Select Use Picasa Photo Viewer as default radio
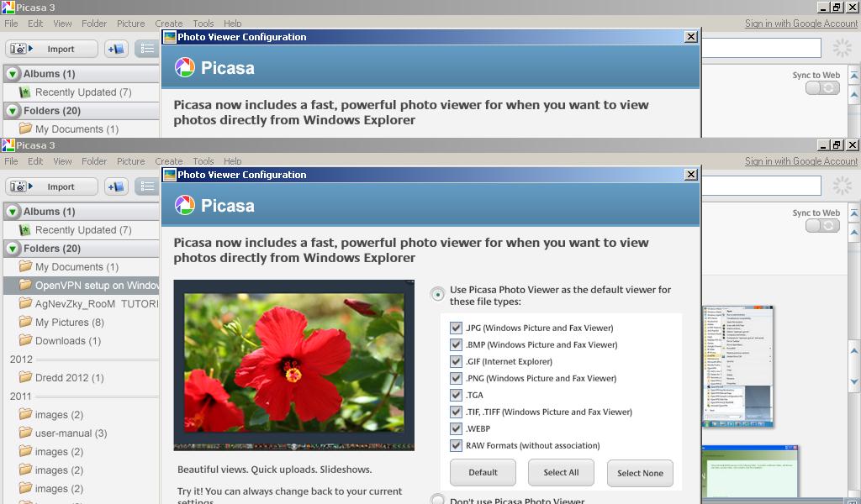The image size is (861, 504). (437, 295)
